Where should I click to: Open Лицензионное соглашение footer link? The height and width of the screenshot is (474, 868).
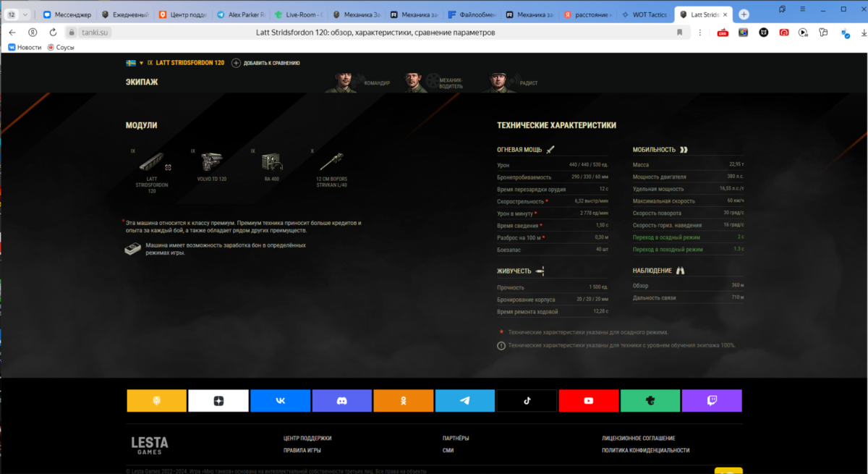click(x=639, y=439)
